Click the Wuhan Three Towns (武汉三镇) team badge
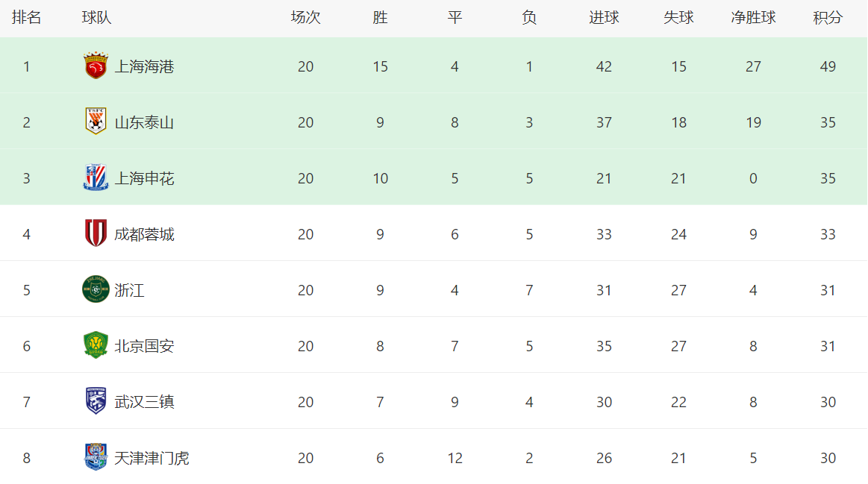The height and width of the screenshot is (484, 868). 96,401
